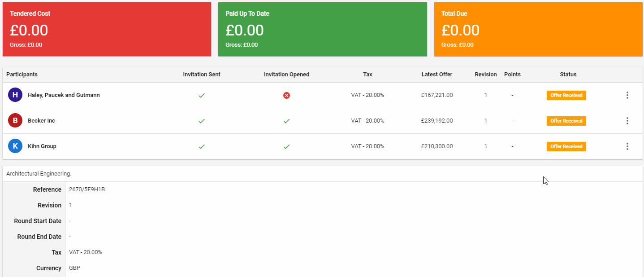Click the B avatar for Becker Inc
This screenshot has height=277, width=644.
(x=15, y=121)
